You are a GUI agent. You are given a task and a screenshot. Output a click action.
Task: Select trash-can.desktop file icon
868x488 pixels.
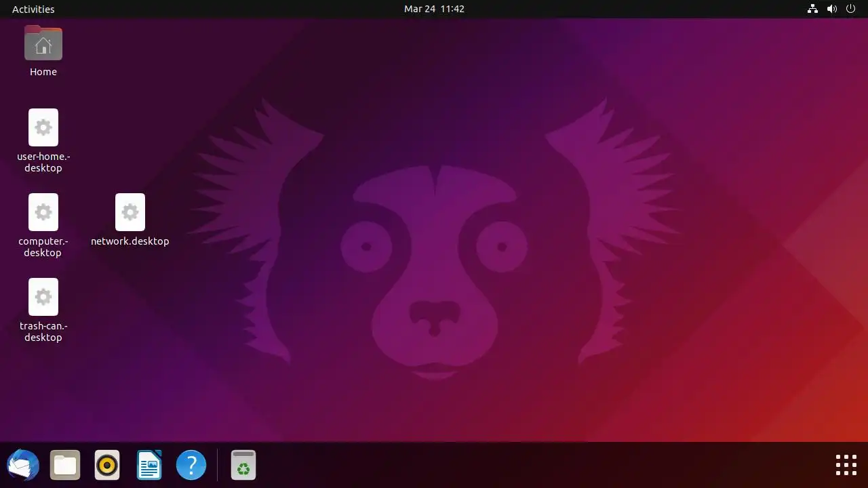[43, 297]
